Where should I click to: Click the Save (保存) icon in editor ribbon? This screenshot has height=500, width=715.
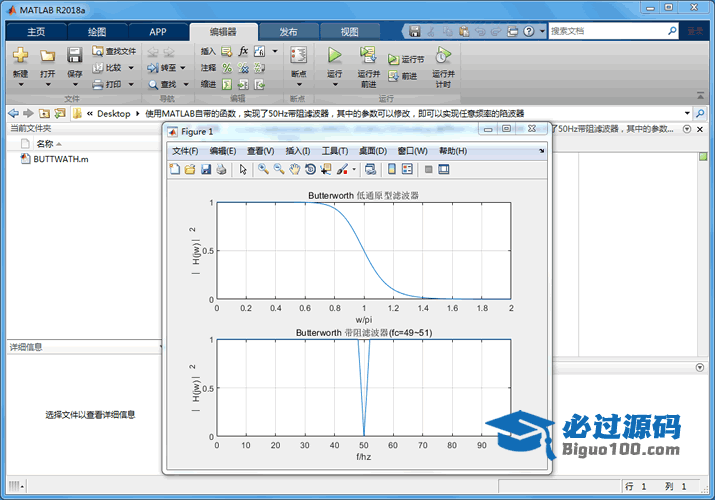pyautogui.click(x=75, y=56)
